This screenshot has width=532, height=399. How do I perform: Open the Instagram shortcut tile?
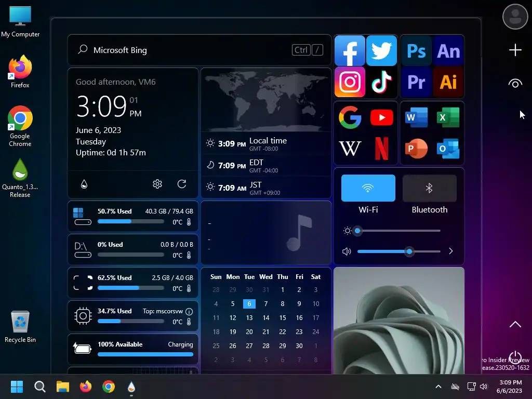(350, 82)
